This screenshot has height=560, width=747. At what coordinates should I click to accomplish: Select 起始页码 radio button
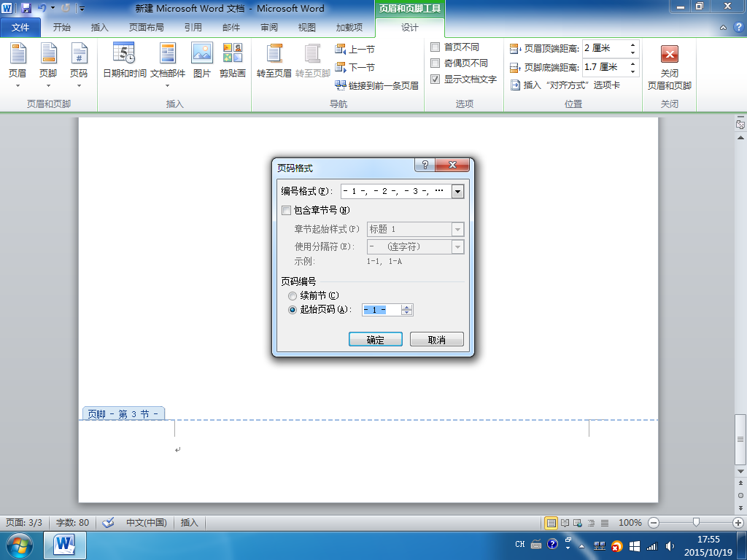(x=293, y=309)
